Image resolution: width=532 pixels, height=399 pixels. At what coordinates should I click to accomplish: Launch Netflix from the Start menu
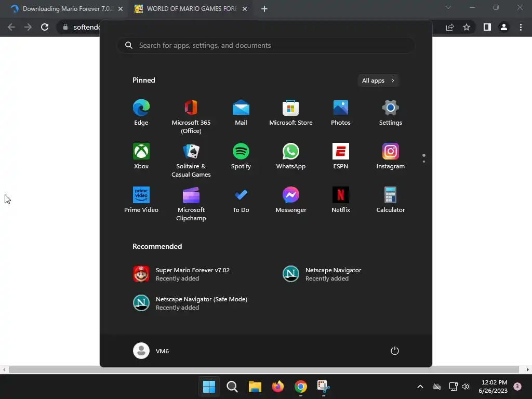(341, 200)
